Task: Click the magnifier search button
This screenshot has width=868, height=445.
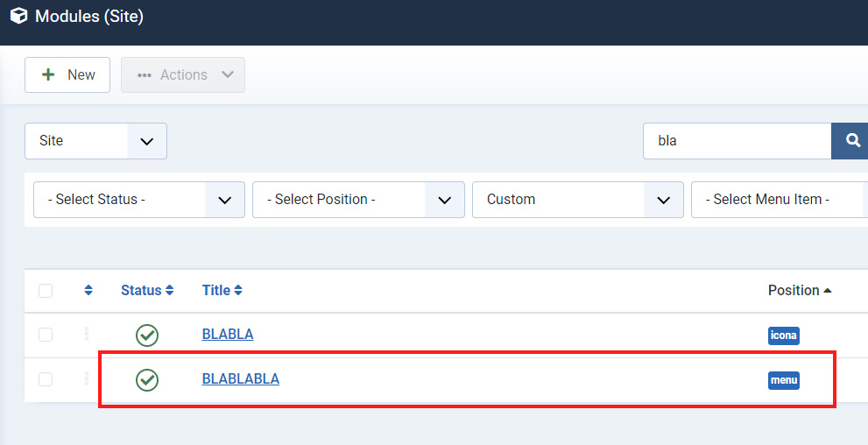Action: (851, 141)
